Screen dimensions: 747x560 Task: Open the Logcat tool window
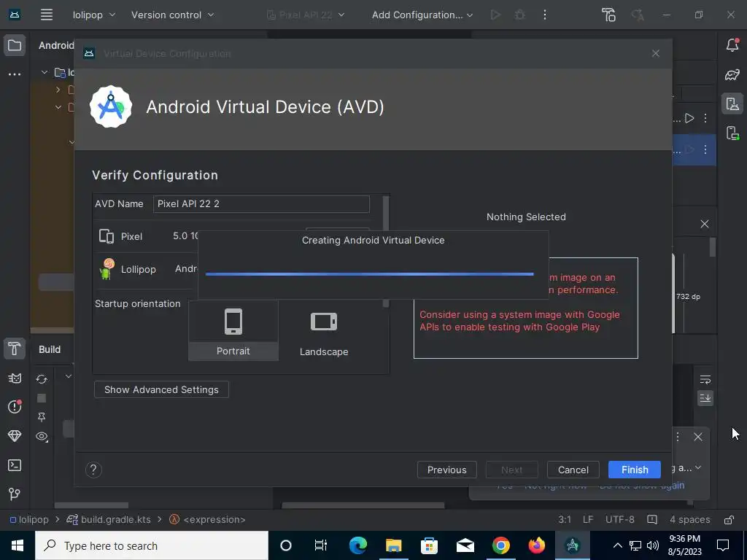click(x=15, y=378)
